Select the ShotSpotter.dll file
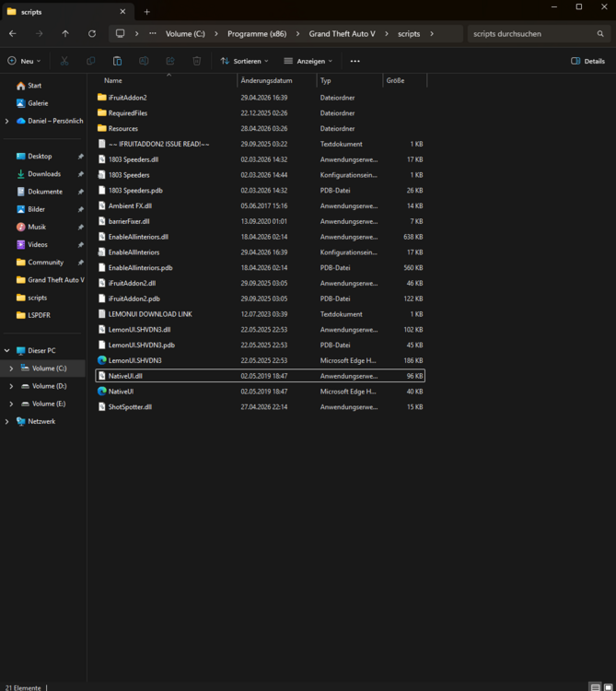The width and height of the screenshot is (616, 691). click(x=260, y=406)
